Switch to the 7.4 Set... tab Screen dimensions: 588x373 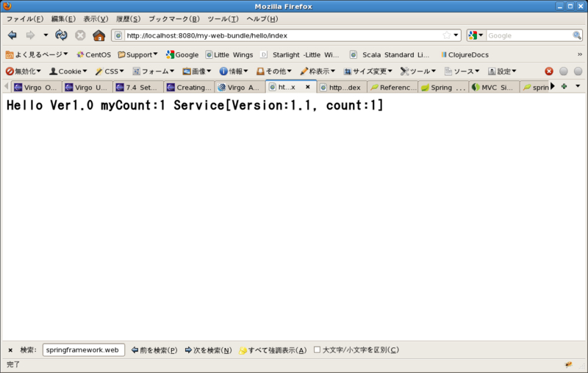(138, 88)
